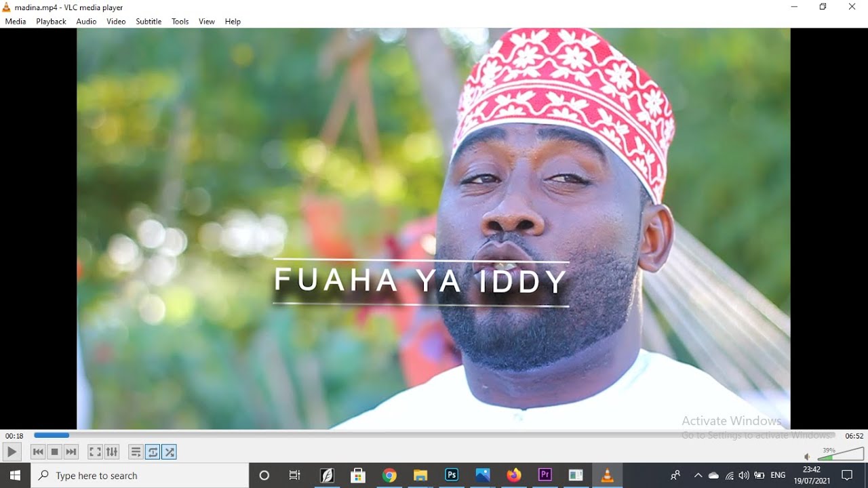Image resolution: width=868 pixels, height=488 pixels.
Task: Mute audio using speaker icon
Action: [x=808, y=457]
